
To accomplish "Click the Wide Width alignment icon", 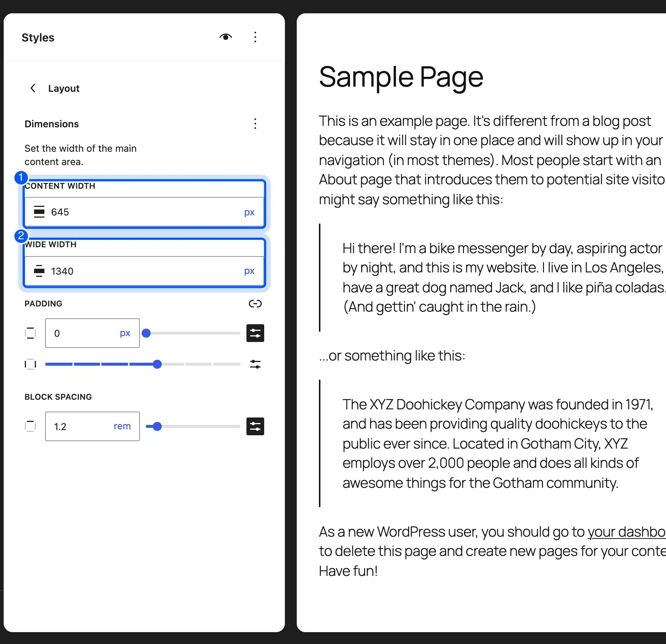I will pyautogui.click(x=39, y=271).
